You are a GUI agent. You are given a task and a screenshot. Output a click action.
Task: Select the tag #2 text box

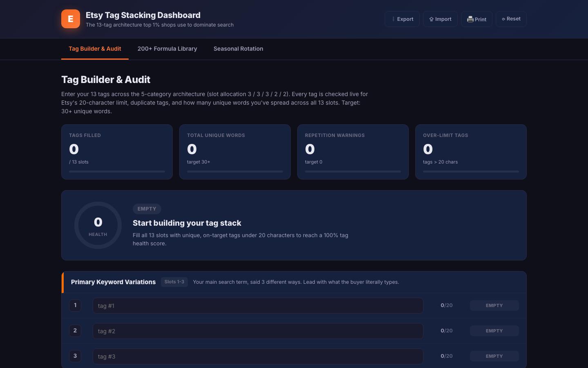pos(258,331)
